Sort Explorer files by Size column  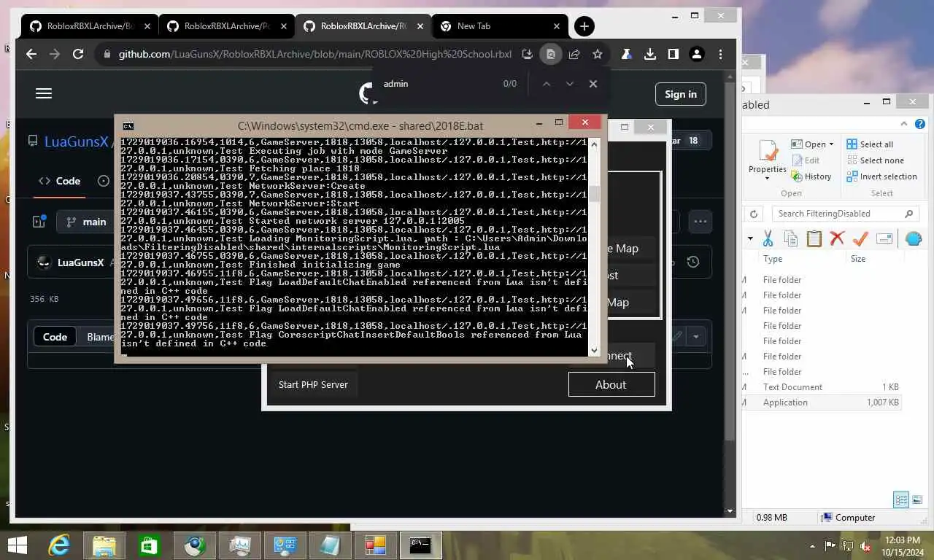tap(858, 259)
